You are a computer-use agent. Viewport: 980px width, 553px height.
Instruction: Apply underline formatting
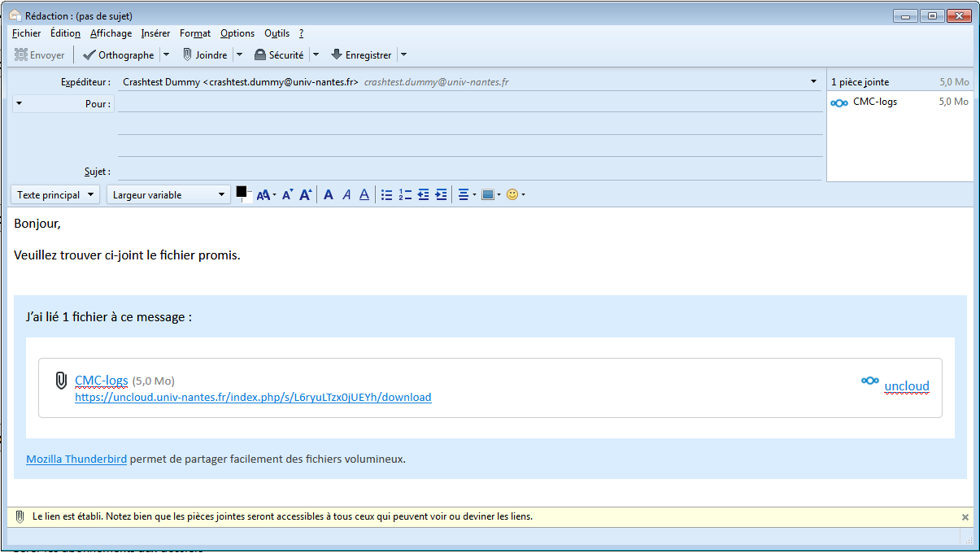pyautogui.click(x=364, y=194)
